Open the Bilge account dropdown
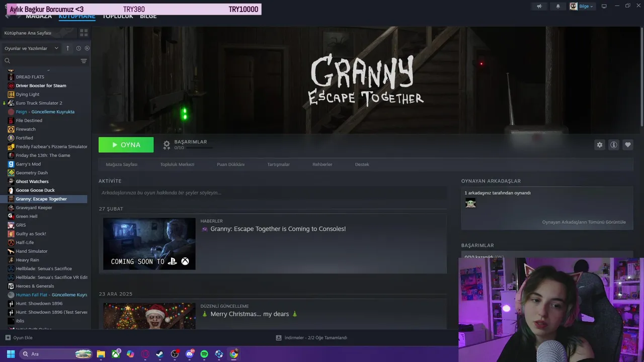 click(582, 6)
